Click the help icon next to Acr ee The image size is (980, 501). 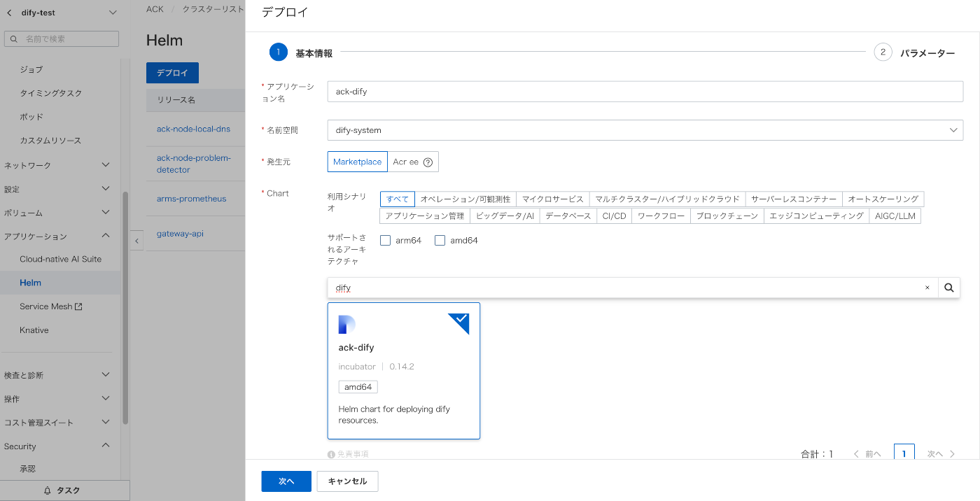(x=428, y=162)
